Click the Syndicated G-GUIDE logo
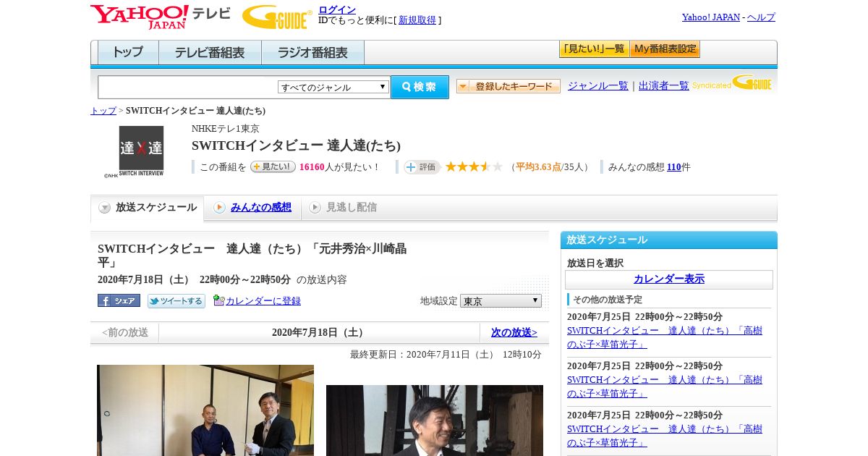Image resolution: width=868 pixels, height=456 pixels. pyautogui.click(x=731, y=83)
